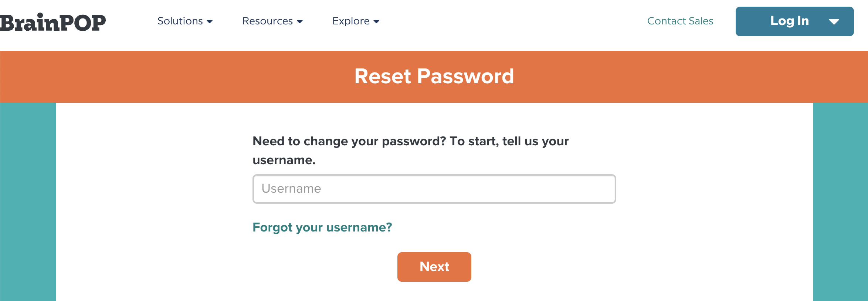Expand the arrow beside Resources
The image size is (868, 301).
pos(299,22)
